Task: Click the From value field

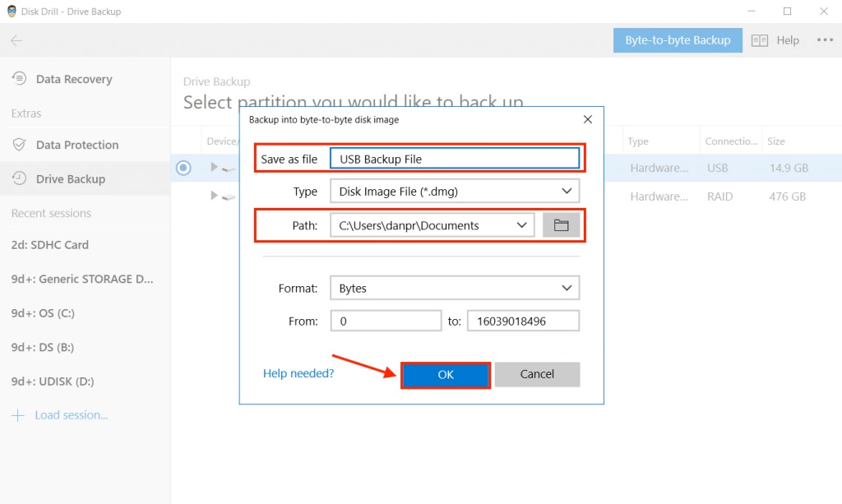Action: point(386,321)
